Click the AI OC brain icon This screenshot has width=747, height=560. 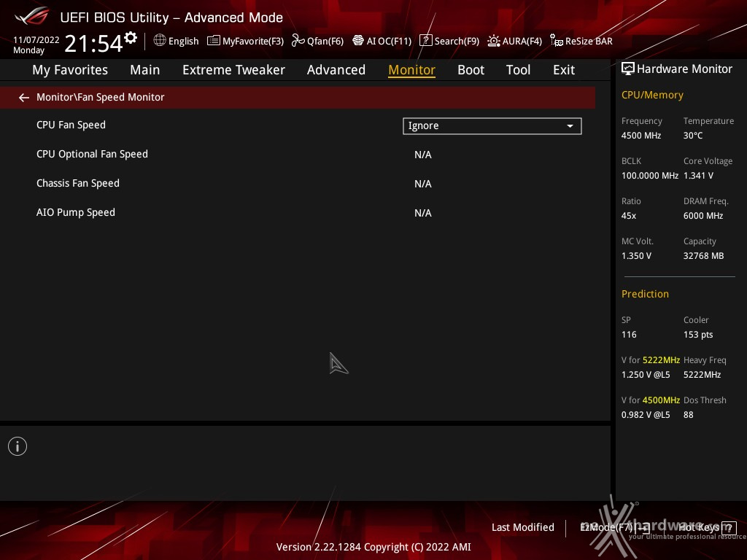pos(357,41)
